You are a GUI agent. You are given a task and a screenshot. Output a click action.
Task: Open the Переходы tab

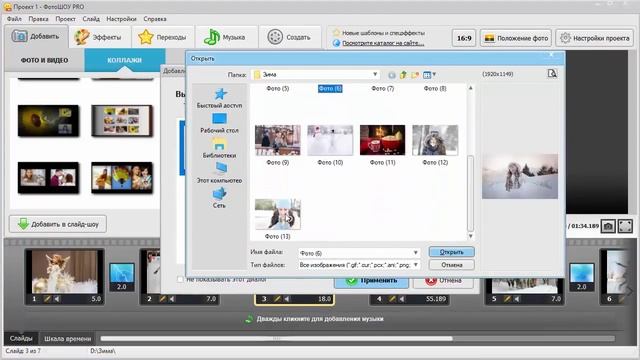point(163,37)
